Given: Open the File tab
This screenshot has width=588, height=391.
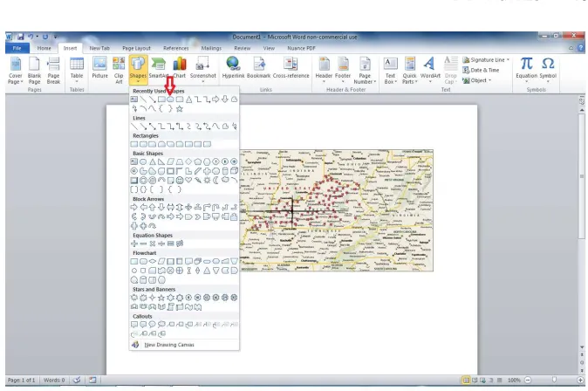Looking at the screenshot, I should pos(17,48).
